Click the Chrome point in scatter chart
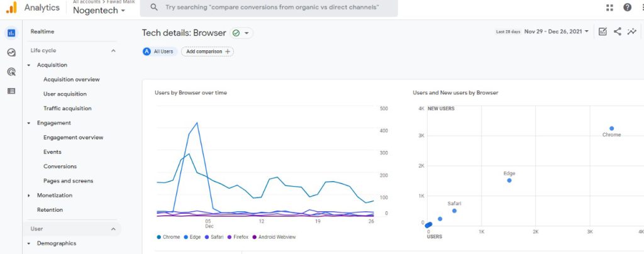The image size is (644, 254). pos(611,128)
